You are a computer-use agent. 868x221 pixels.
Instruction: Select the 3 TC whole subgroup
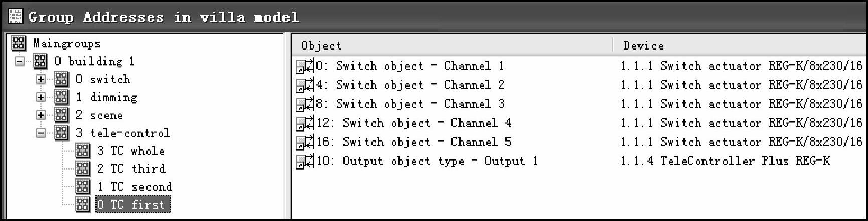[130, 151]
